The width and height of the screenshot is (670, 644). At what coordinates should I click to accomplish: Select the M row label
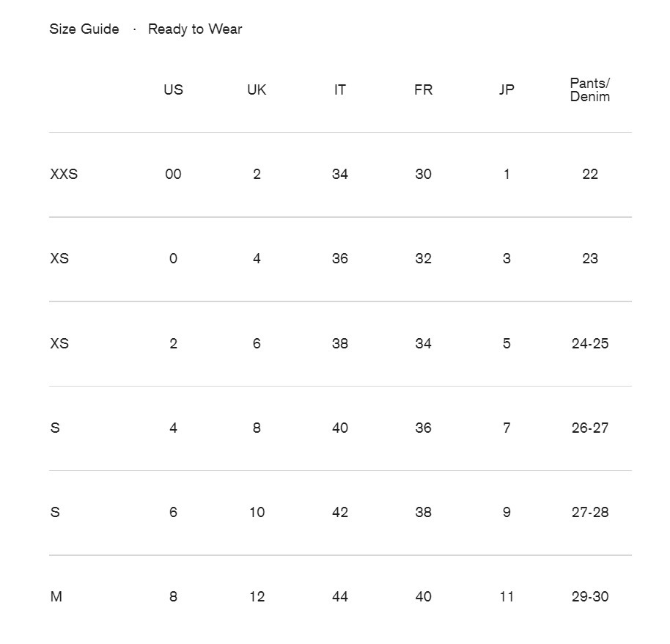coord(56,596)
